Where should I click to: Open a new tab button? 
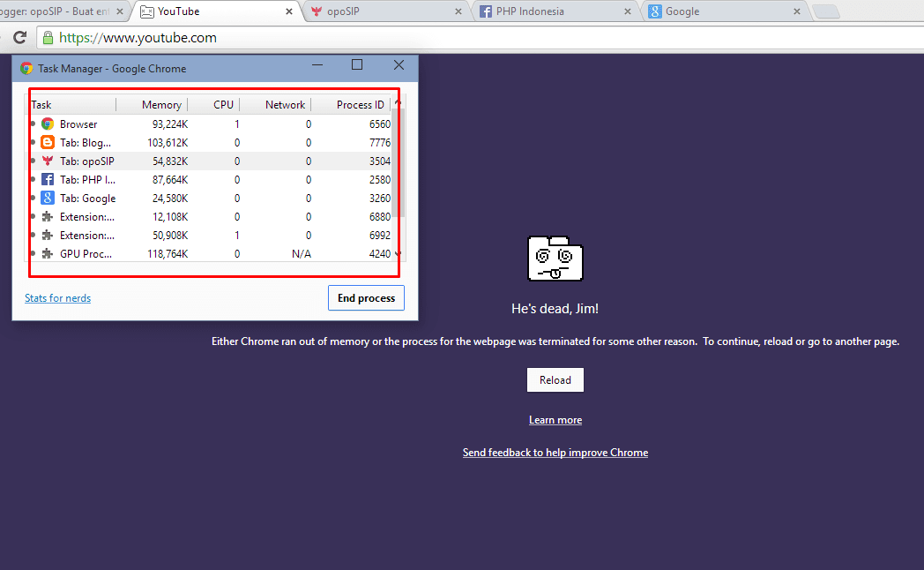pyautogui.click(x=826, y=11)
